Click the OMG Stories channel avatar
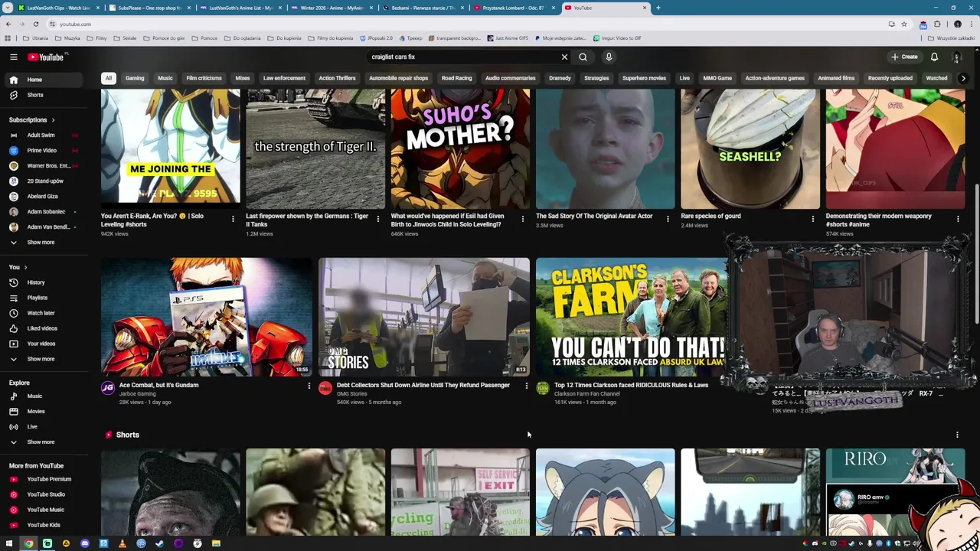The image size is (980, 551). pos(325,388)
